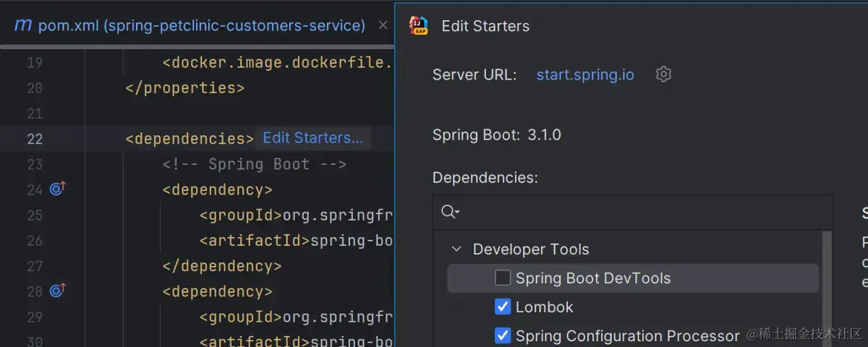Click gutter dependency icon on line 28

58,291
